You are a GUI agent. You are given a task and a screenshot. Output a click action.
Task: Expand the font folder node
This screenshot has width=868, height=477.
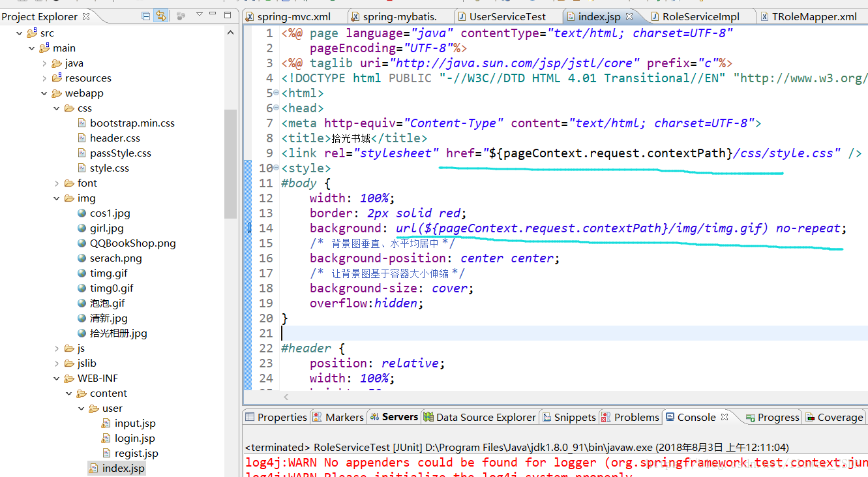coord(57,183)
